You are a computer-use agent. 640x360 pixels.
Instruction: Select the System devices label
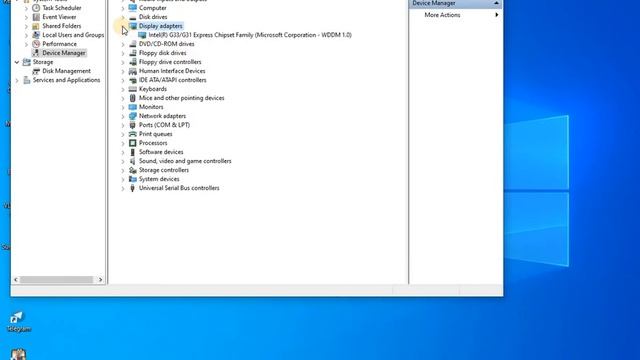(159, 179)
